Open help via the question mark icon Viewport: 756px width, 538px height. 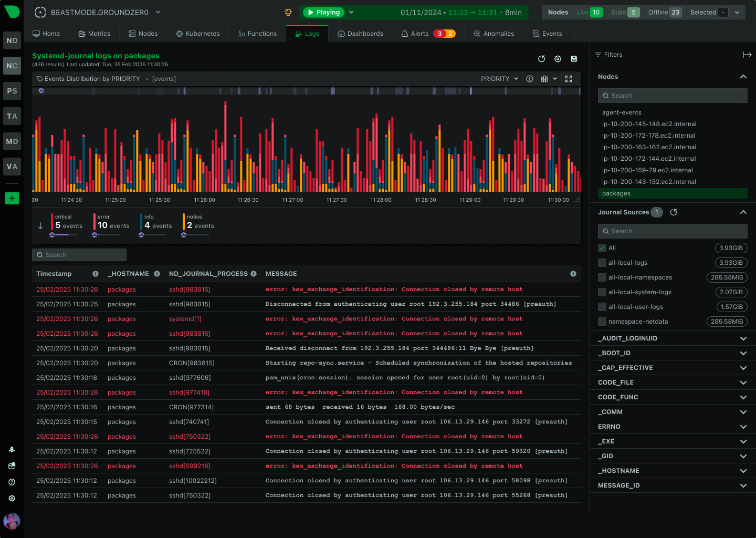12,482
